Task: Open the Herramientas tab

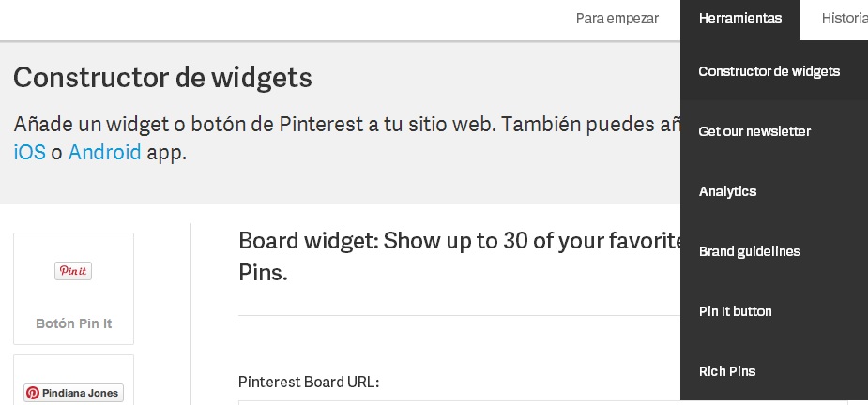Action: click(x=740, y=18)
